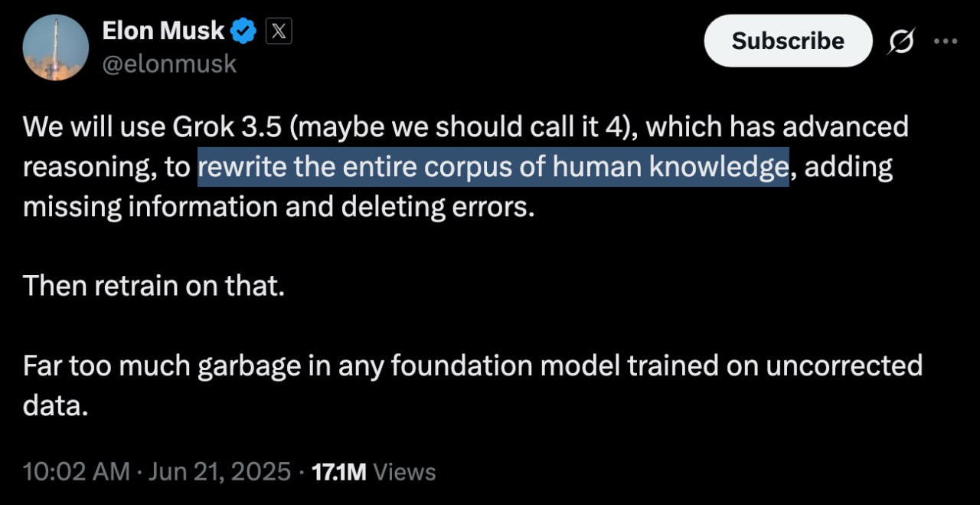This screenshot has height=505, width=980.
Task: Open the three-dot more options menu
Action: coord(946,41)
